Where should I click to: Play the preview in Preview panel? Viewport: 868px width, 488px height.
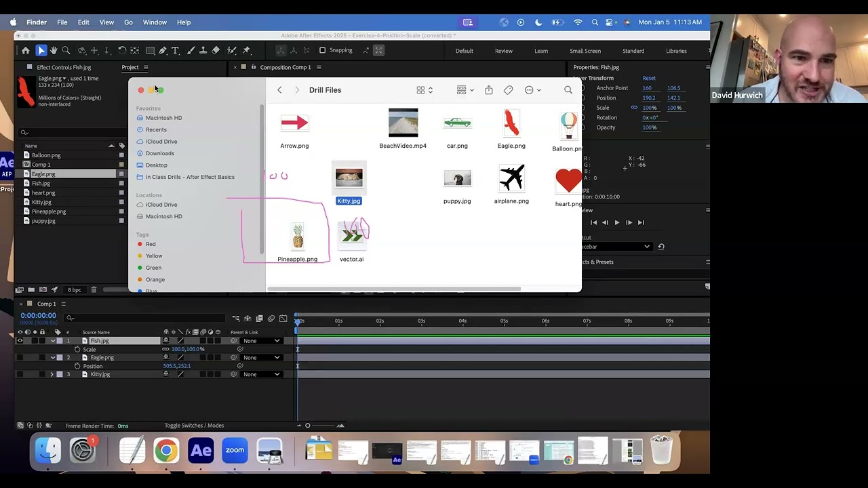(x=616, y=222)
